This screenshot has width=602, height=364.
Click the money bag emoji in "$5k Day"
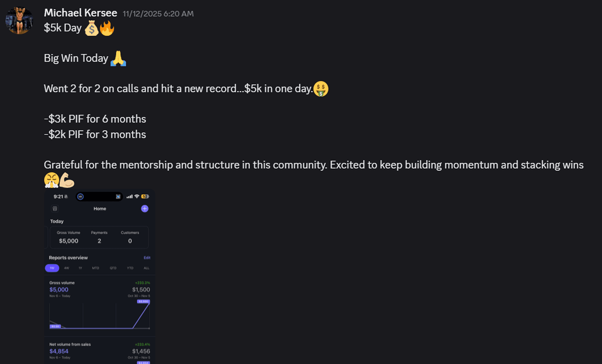pos(92,28)
